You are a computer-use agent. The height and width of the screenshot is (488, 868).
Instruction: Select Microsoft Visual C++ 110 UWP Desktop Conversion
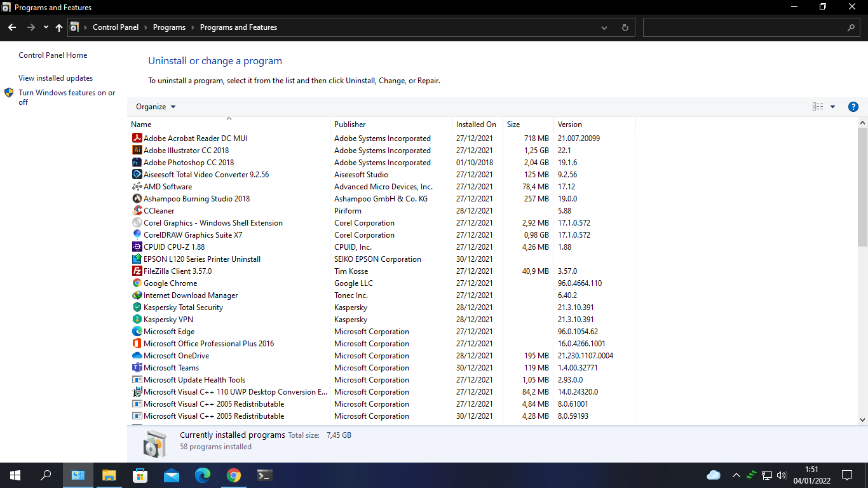click(381, 392)
